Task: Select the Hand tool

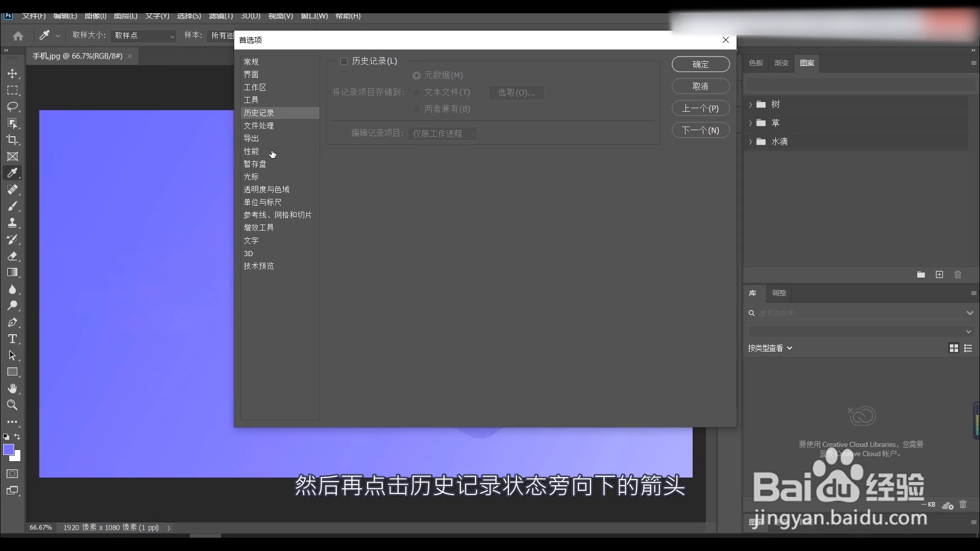Action: (x=12, y=388)
